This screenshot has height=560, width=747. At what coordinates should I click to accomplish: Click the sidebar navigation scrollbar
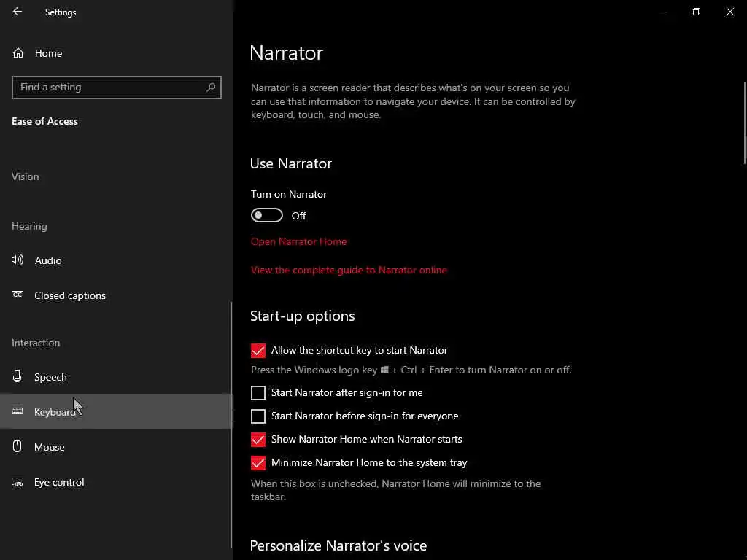click(231, 425)
